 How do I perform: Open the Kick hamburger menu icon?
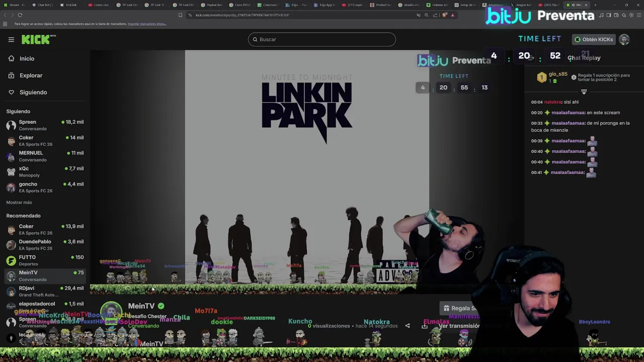point(11,40)
